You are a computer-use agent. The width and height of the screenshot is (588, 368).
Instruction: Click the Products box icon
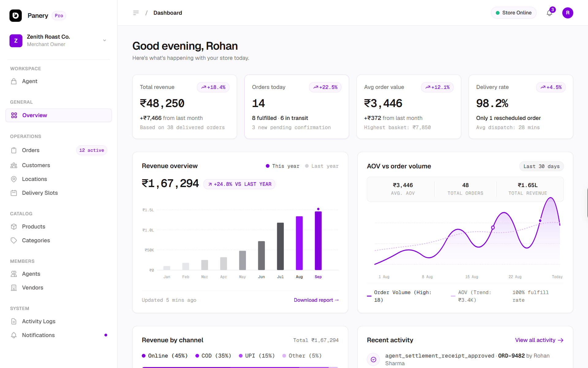click(14, 227)
